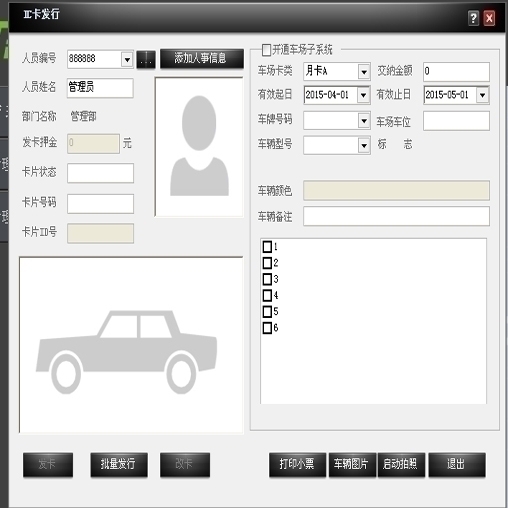Click the ellipsis browse button beside 人员编号
The height and width of the screenshot is (508, 508).
coord(146,60)
